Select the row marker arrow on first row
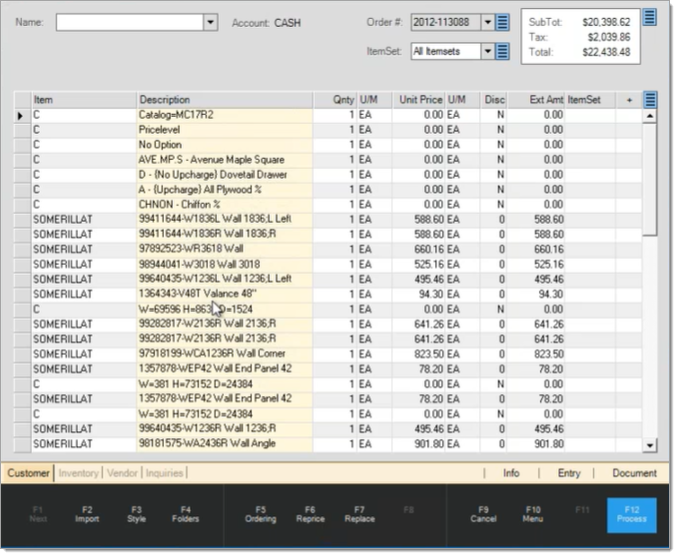Image resolution: width=677 pixels, height=556 pixels. [x=21, y=116]
